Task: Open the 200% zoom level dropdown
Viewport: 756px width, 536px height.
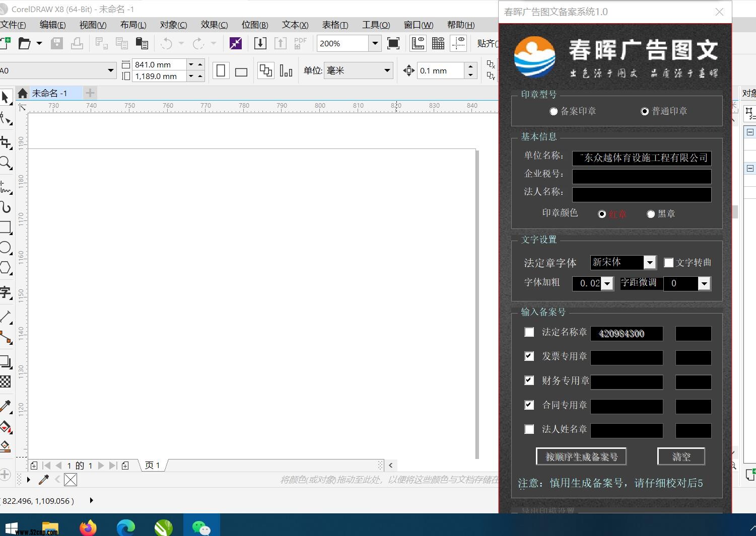Action: [375, 44]
